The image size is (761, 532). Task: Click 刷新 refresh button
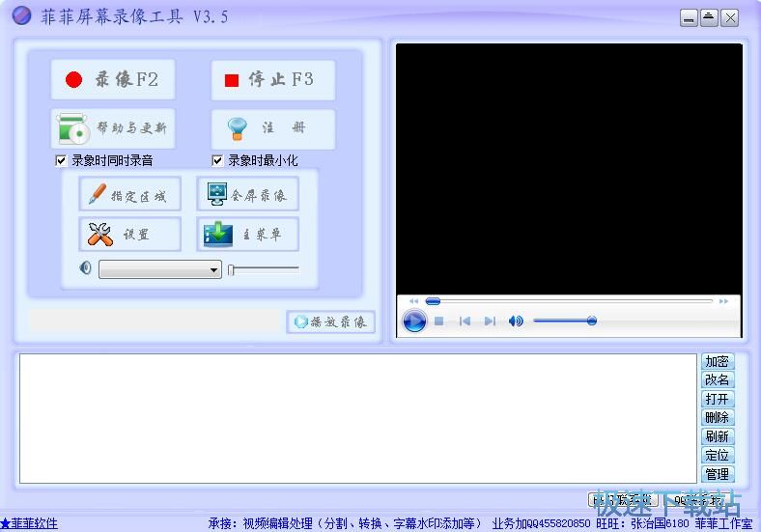click(718, 436)
